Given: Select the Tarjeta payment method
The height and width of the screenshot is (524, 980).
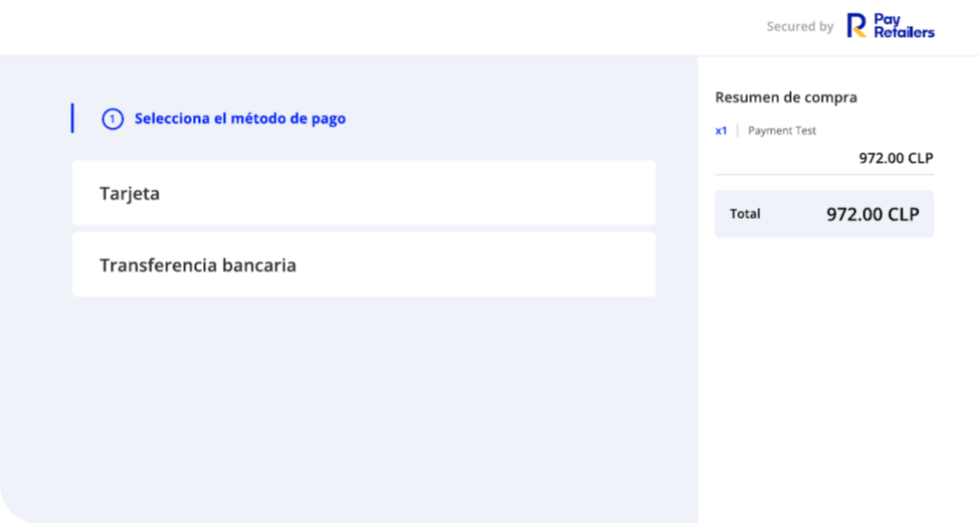Looking at the screenshot, I should click(x=364, y=193).
